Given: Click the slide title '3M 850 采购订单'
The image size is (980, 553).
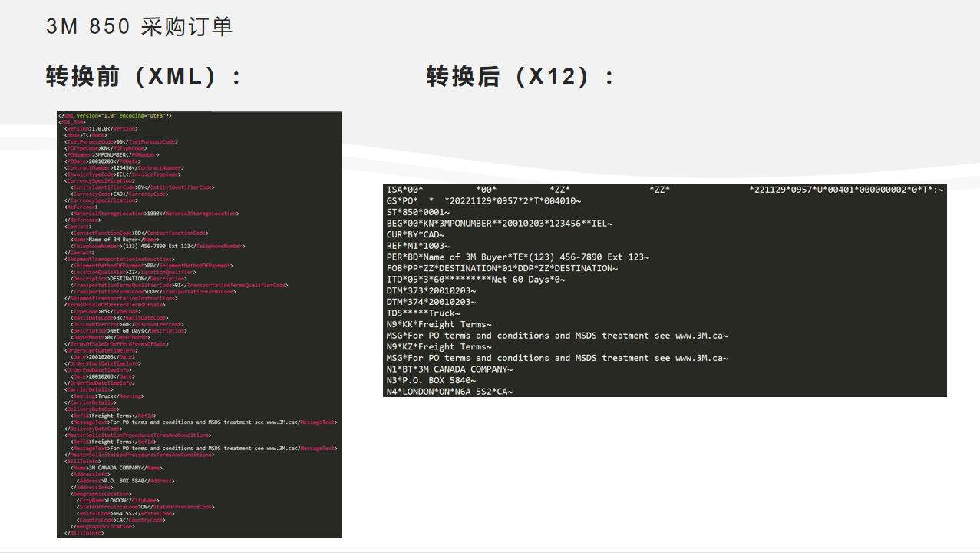Looking at the screenshot, I should (139, 27).
